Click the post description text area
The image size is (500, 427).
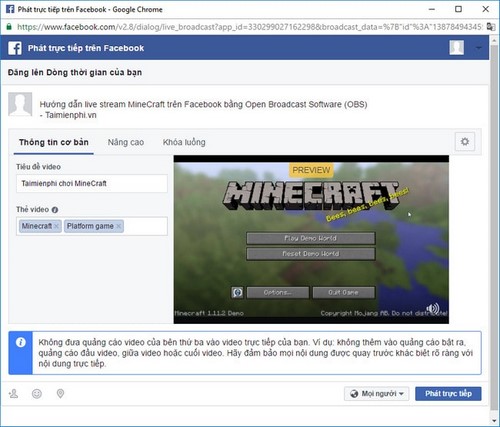(203, 109)
